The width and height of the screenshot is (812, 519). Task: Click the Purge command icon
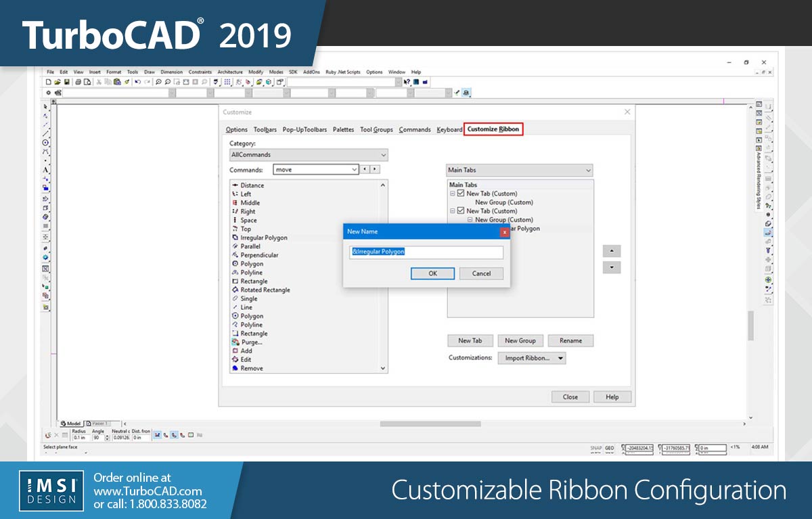point(235,342)
